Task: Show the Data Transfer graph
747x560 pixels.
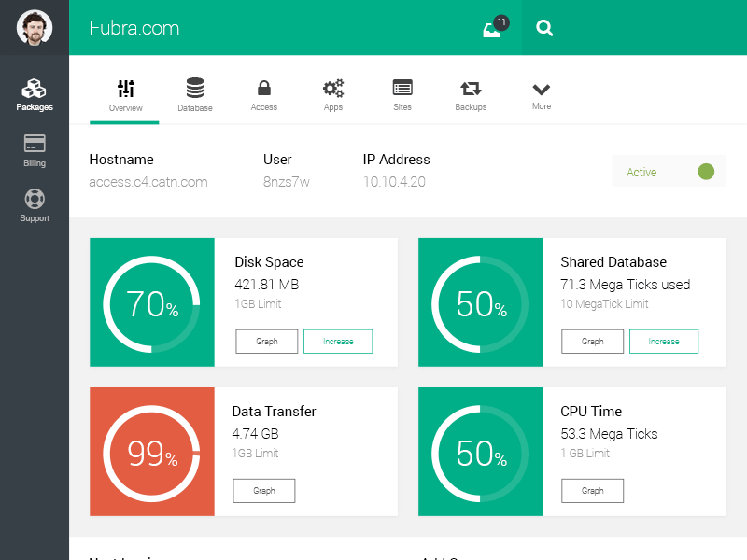Action: (x=264, y=491)
